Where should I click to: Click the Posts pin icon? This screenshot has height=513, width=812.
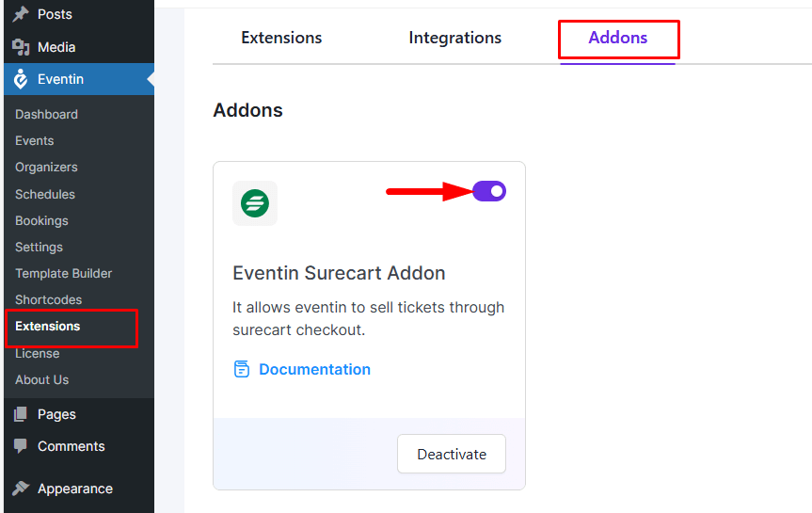20,14
